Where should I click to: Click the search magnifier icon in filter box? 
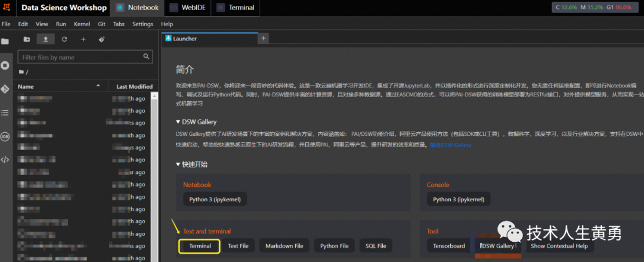pyautogui.click(x=146, y=57)
